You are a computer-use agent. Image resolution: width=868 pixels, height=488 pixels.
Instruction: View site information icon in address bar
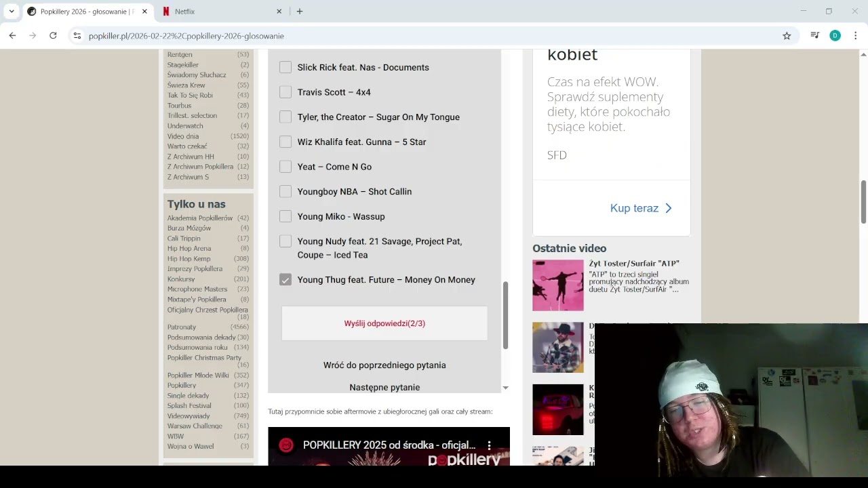pyautogui.click(x=77, y=36)
